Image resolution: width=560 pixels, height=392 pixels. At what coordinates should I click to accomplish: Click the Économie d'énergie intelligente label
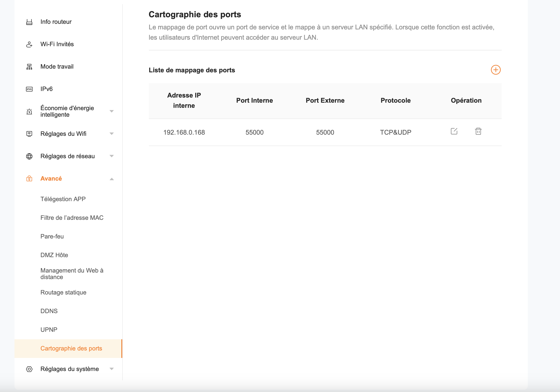coord(67,112)
